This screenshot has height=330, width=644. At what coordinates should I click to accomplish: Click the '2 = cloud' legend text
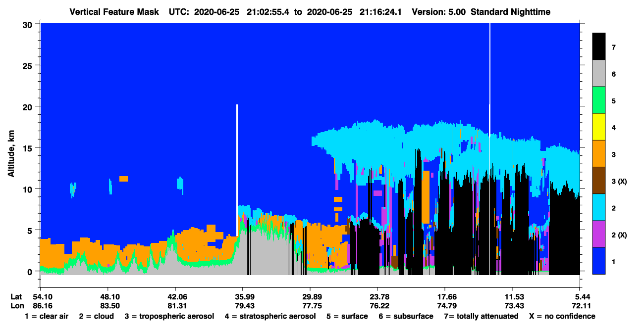[96, 316]
